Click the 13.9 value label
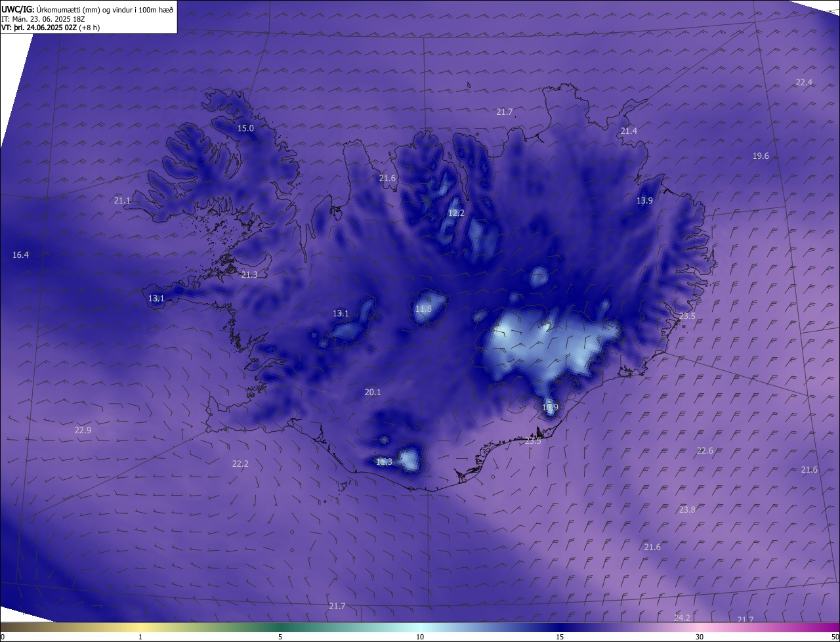The height and width of the screenshot is (642, 840). tap(644, 200)
